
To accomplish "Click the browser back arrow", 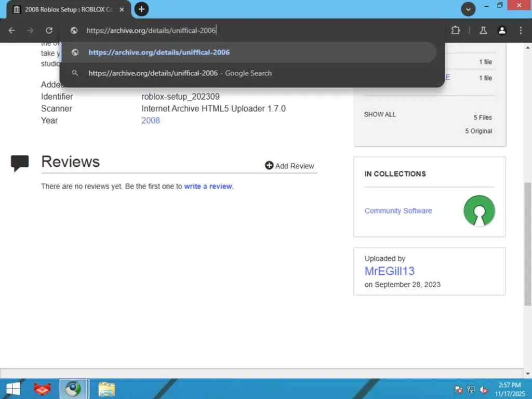I will coord(11,31).
